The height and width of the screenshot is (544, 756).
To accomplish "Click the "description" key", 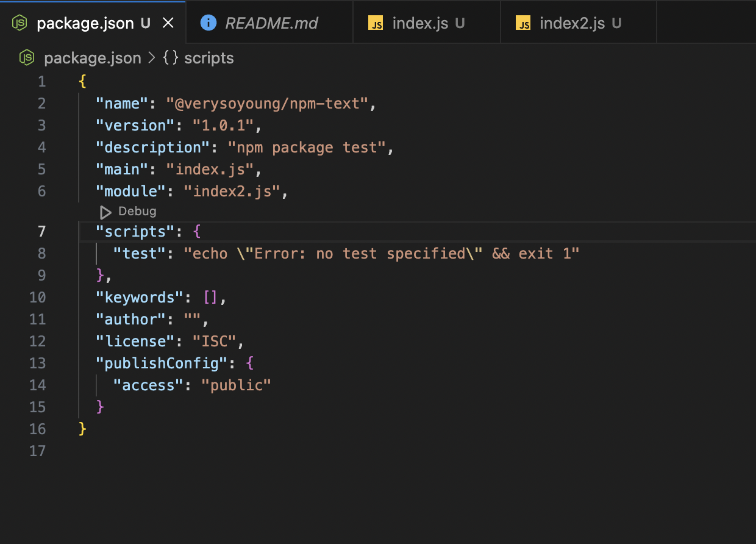I will click(x=152, y=148).
